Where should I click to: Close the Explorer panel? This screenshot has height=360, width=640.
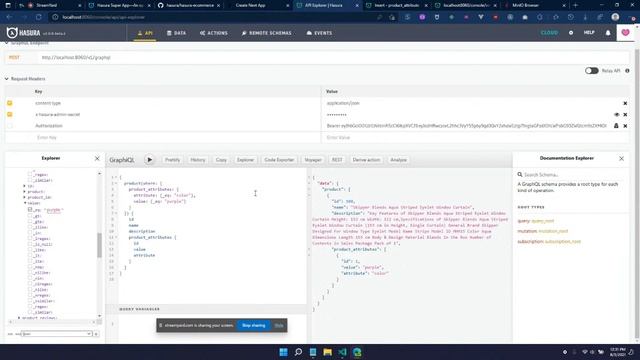point(97,158)
